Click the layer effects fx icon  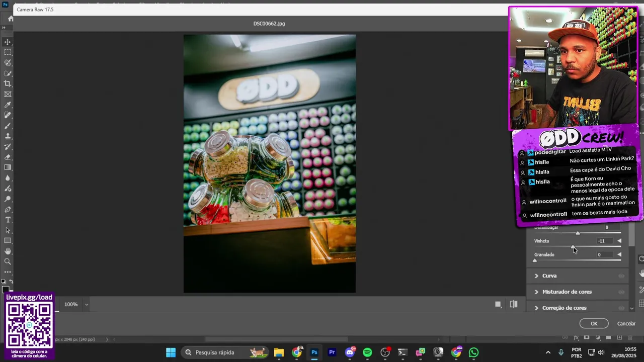tap(577, 338)
